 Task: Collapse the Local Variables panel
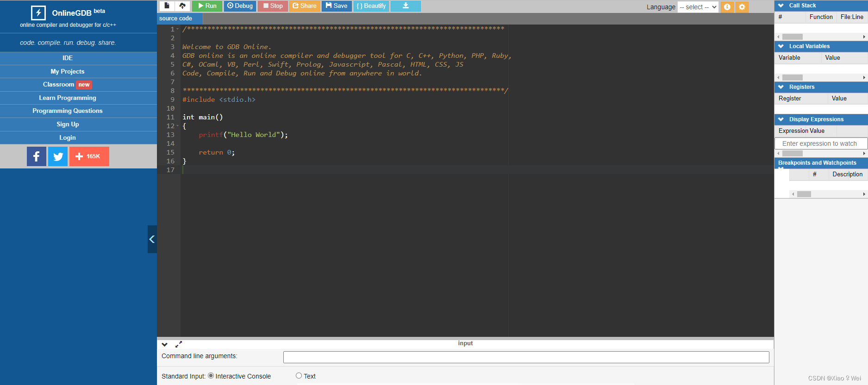pos(781,46)
